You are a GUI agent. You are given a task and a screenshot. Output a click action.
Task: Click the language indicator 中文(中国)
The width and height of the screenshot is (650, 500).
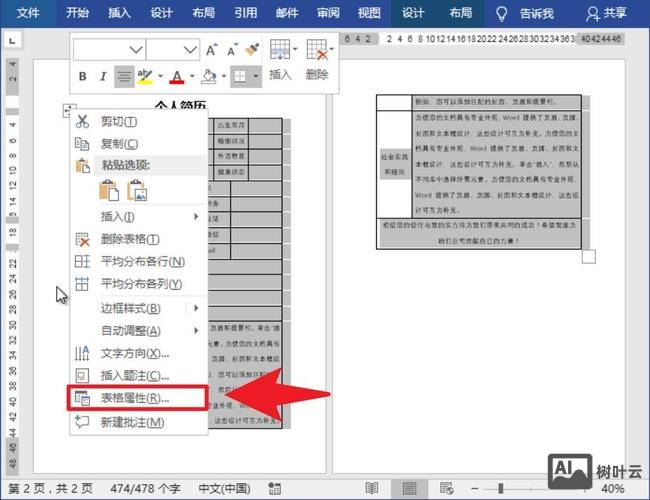pos(224,489)
